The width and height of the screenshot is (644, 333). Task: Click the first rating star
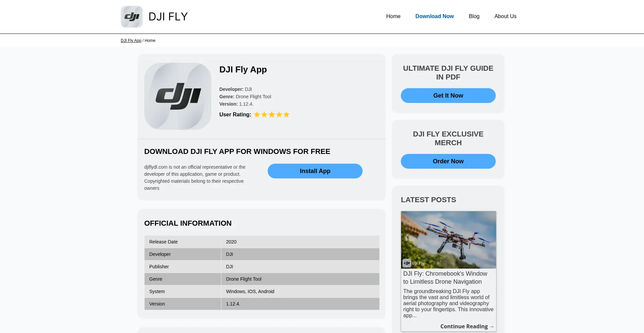[x=257, y=115]
